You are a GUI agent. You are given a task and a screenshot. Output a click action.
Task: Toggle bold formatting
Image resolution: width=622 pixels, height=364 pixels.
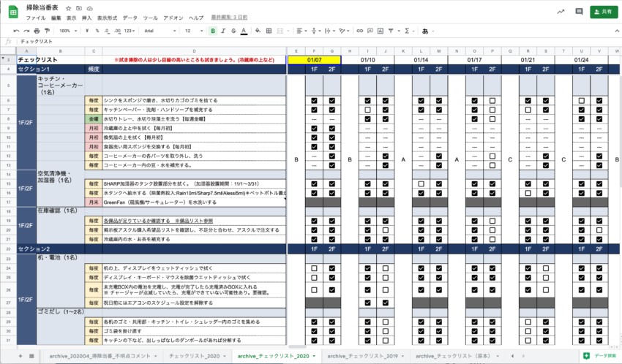tap(213, 31)
